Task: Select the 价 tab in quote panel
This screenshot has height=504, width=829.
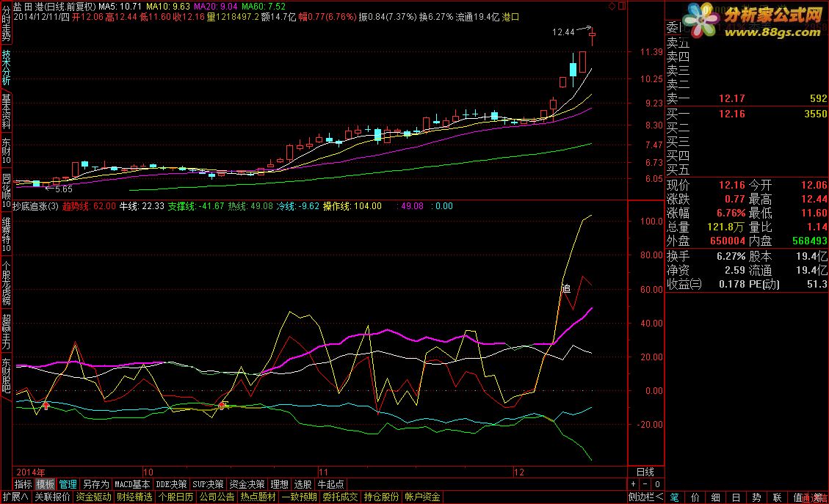Action: point(695,497)
